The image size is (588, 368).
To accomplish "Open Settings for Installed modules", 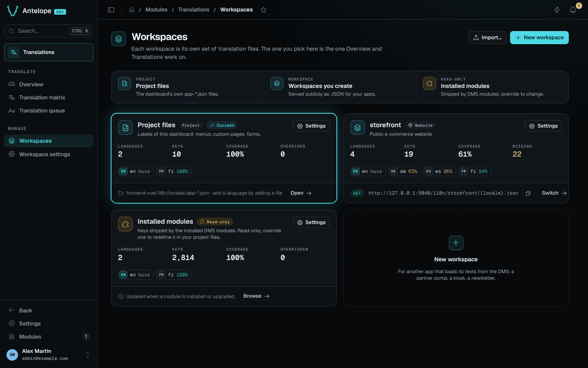I will (x=311, y=222).
